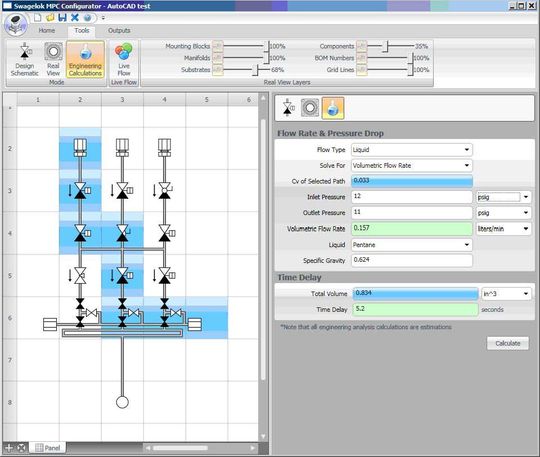The image size is (540, 457).
Task: Open the Swagelok application orb menu
Action: coord(15,24)
